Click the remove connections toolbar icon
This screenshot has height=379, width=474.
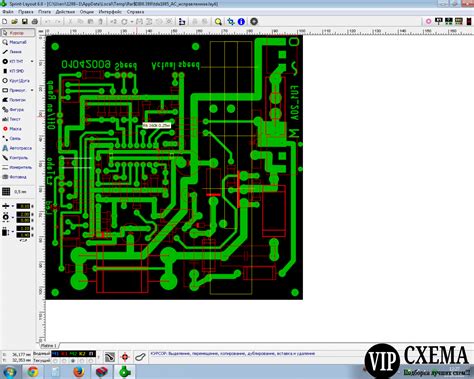click(x=182, y=22)
